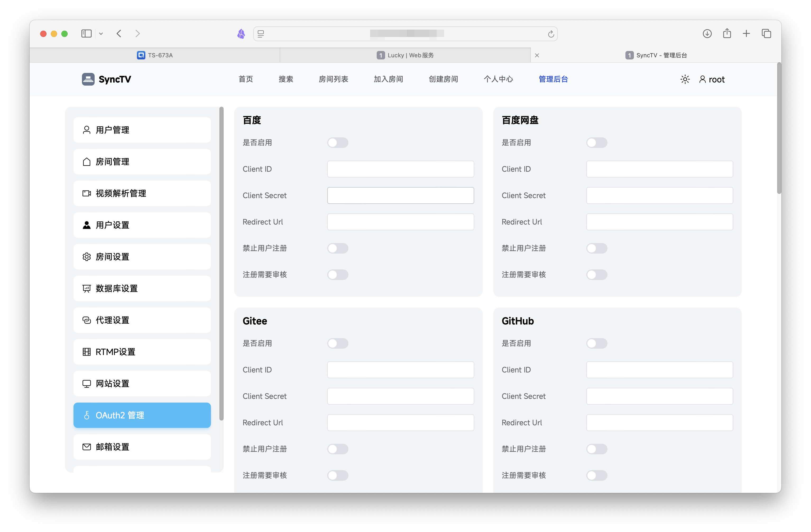The height and width of the screenshot is (532, 811).
Task: Click the Safari address bar
Action: coord(405,34)
